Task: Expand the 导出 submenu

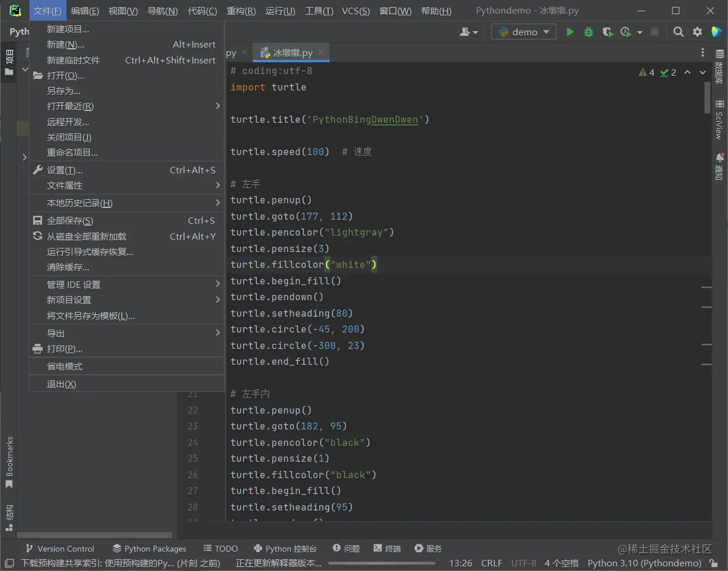Action: (x=217, y=332)
